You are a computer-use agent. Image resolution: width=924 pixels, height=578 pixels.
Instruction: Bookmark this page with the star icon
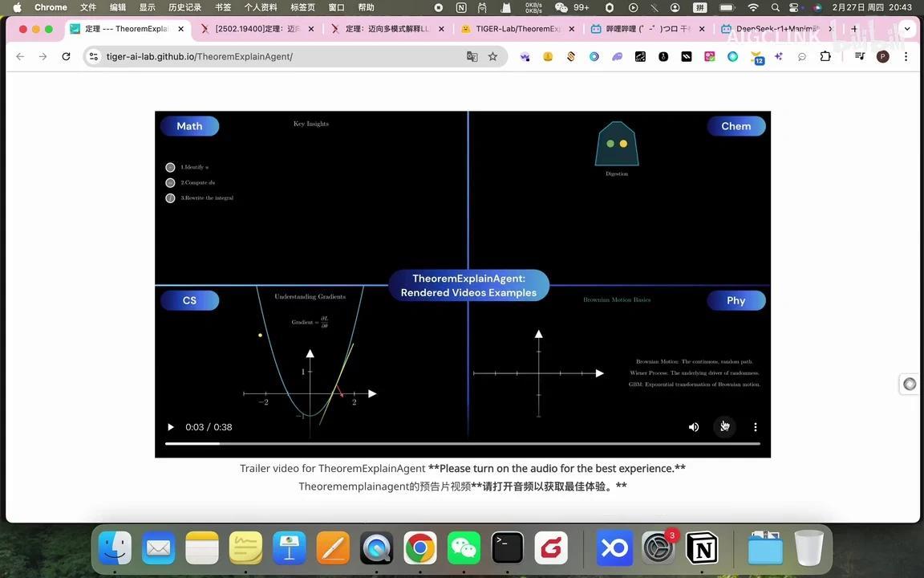click(492, 57)
